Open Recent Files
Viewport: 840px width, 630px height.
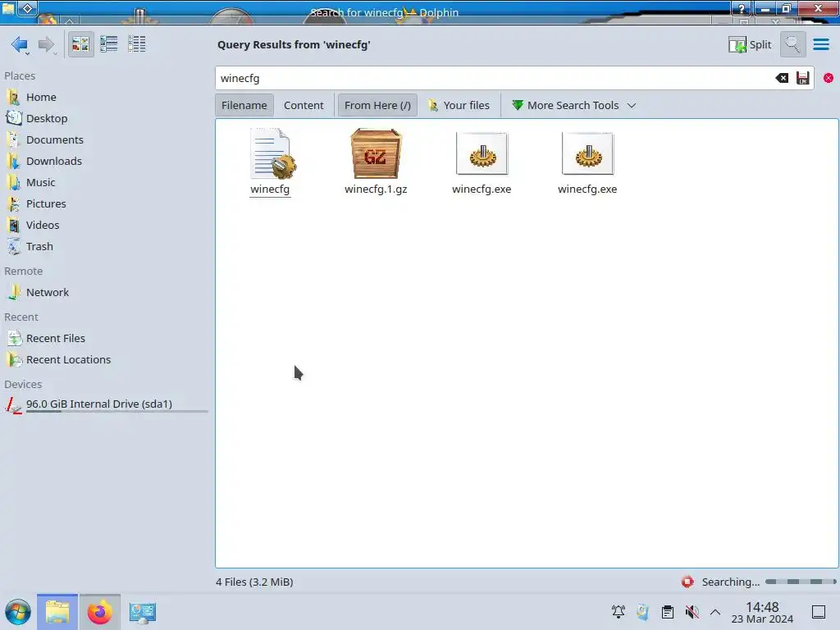[x=55, y=339]
